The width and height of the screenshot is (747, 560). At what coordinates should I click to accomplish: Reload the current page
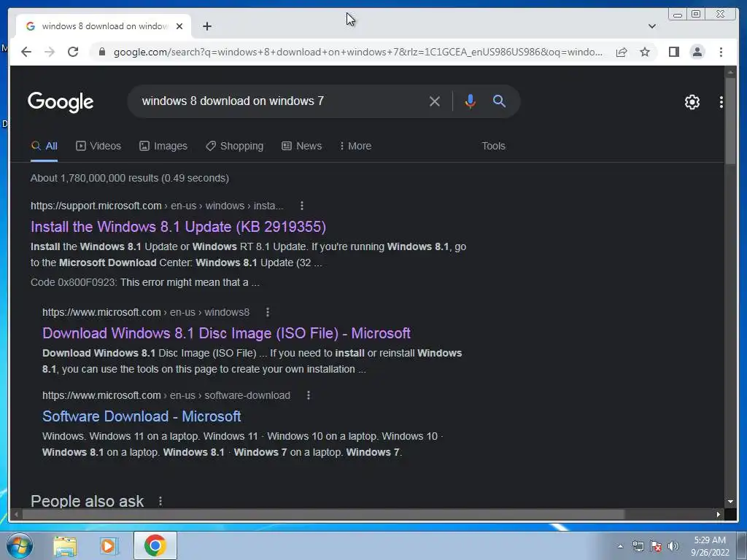click(x=73, y=52)
